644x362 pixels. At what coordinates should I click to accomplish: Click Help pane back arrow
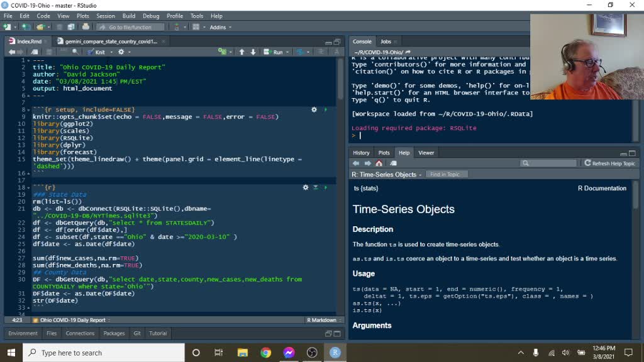(x=356, y=163)
